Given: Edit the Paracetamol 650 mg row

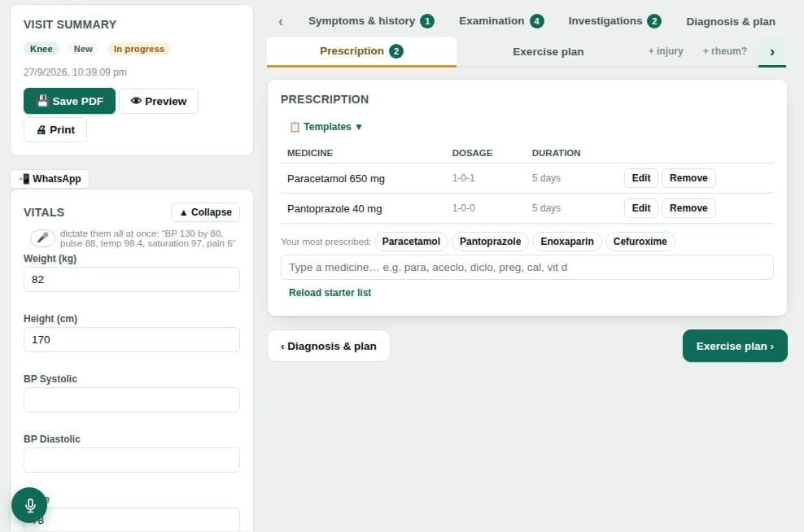Looking at the screenshot, I should click(x=641, y=178).
